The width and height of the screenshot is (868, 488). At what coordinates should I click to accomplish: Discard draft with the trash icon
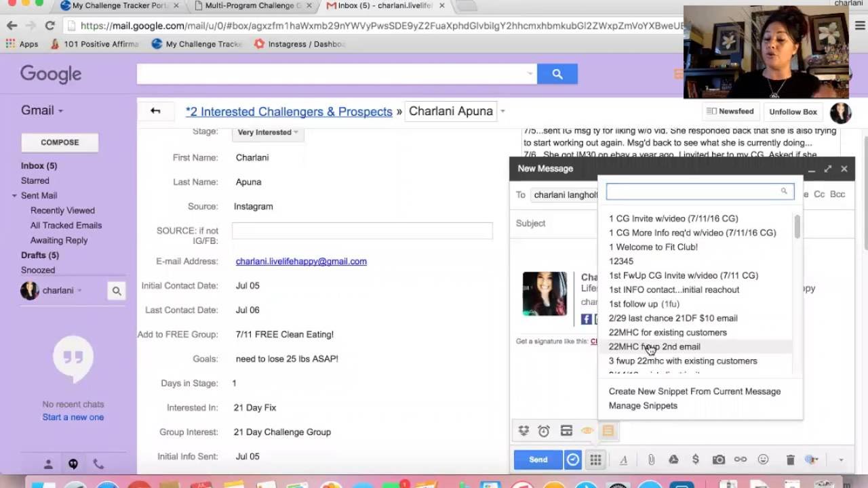[790, 460]
